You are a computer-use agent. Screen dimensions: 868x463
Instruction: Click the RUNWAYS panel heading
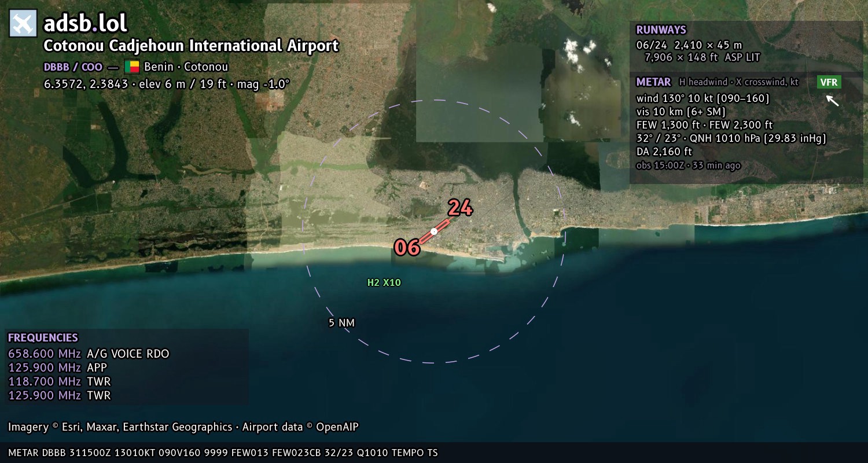[x=661, y=30]
